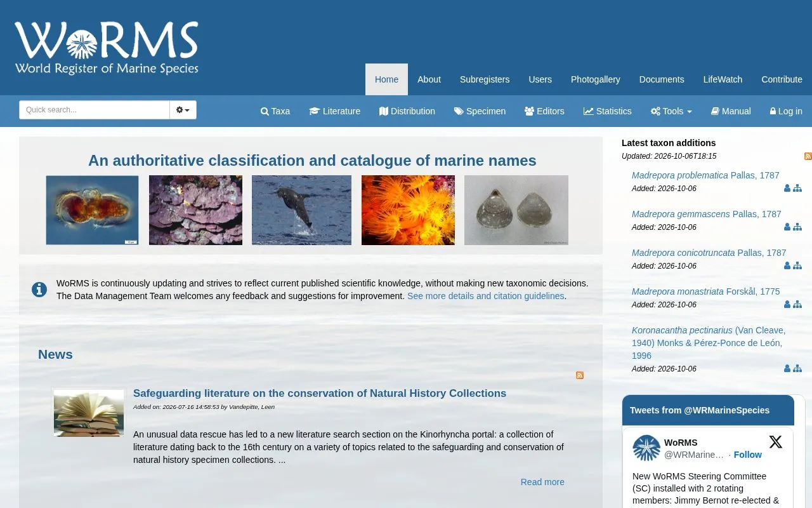Click hierarchy icon for Madrepora problematica
Screen dimensions: 812x508
[x=797, y=189]
